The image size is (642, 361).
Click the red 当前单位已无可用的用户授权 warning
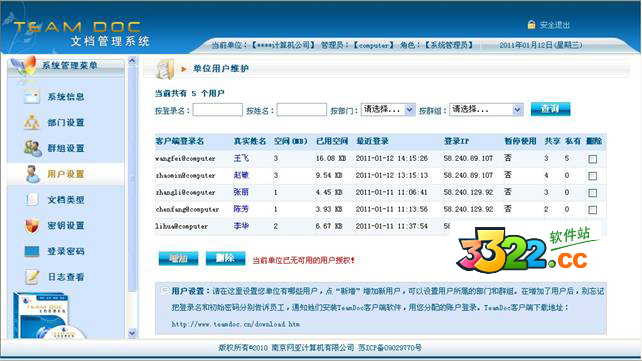click(303, 260)
